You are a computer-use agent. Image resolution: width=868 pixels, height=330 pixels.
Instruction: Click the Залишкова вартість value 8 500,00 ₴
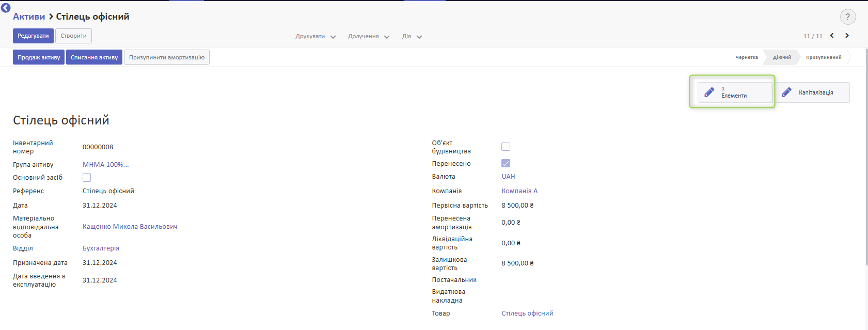click(x=517, y=263)
